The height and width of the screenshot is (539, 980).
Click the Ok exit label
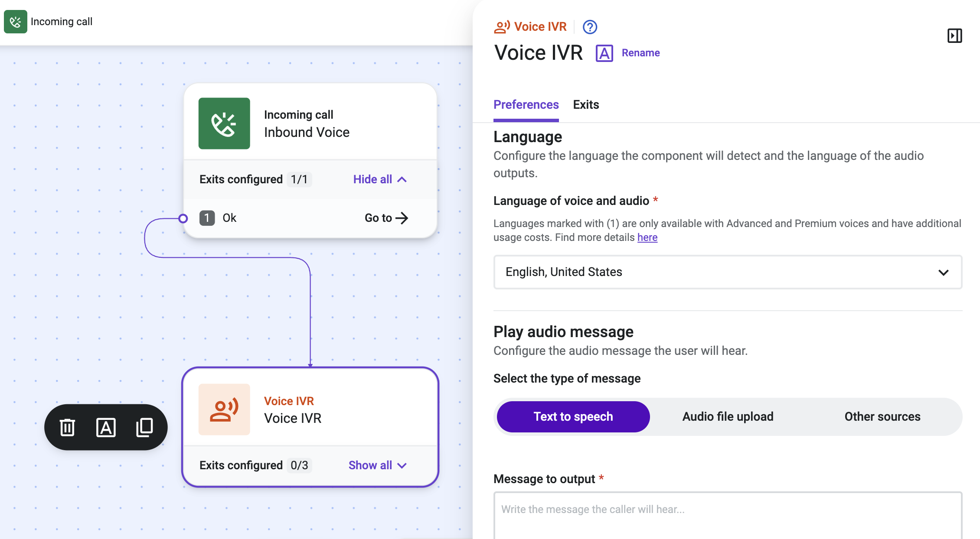click(x=229, y=218)
